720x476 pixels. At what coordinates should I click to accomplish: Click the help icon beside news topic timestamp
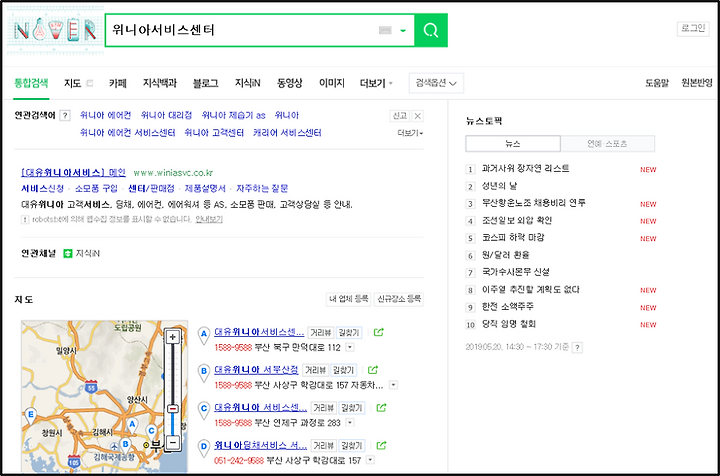578,347
